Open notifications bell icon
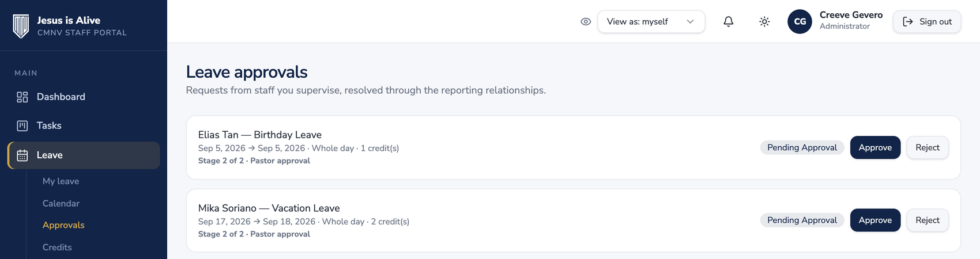Image resolution: width=980 pixels, height=259 pixels. point(729,21)
